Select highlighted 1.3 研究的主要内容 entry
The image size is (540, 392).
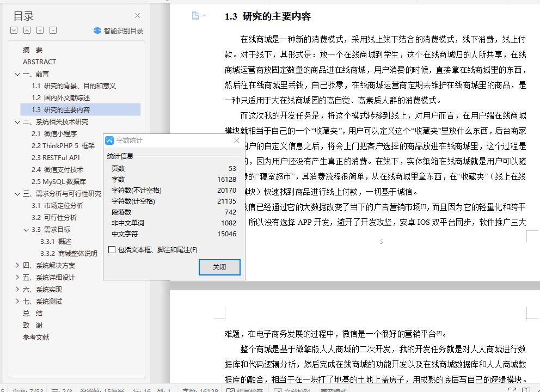pyautogui.click(x=80, y=109)
